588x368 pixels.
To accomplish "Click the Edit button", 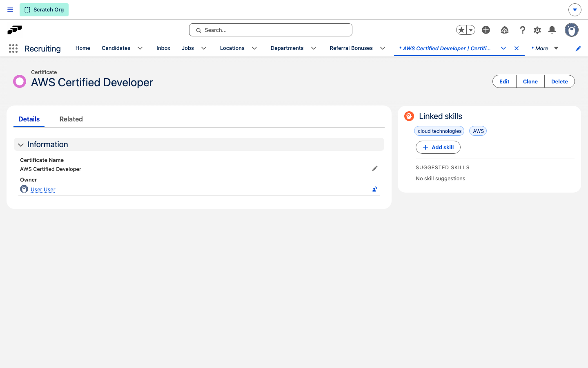I will click(504, 81).
